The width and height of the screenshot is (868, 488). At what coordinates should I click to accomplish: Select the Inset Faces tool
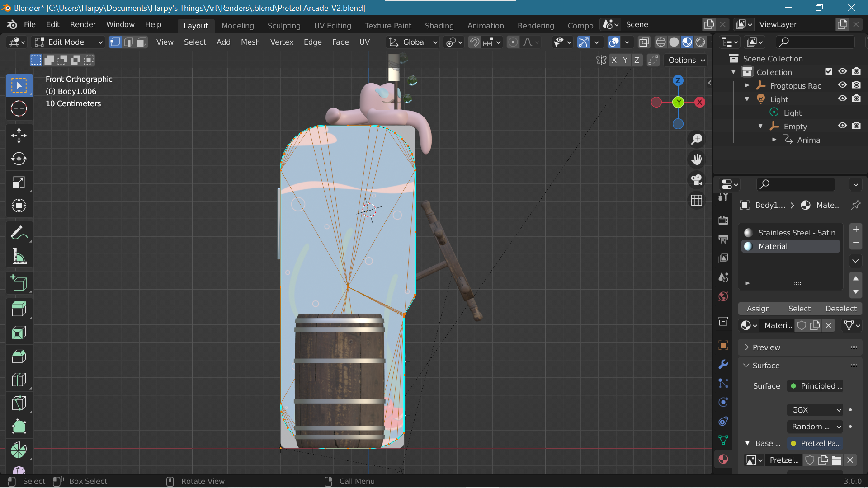coord(19,333)
